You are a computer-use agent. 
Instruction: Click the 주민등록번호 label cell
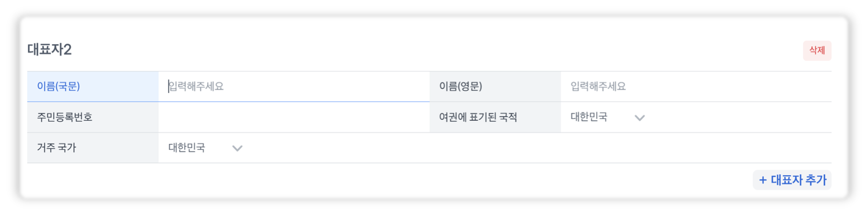93,117
